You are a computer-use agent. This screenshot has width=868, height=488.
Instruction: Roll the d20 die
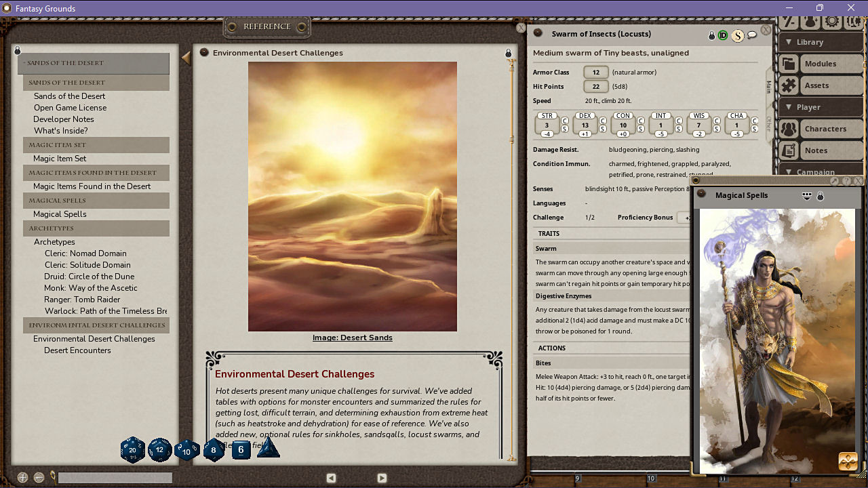133,449
